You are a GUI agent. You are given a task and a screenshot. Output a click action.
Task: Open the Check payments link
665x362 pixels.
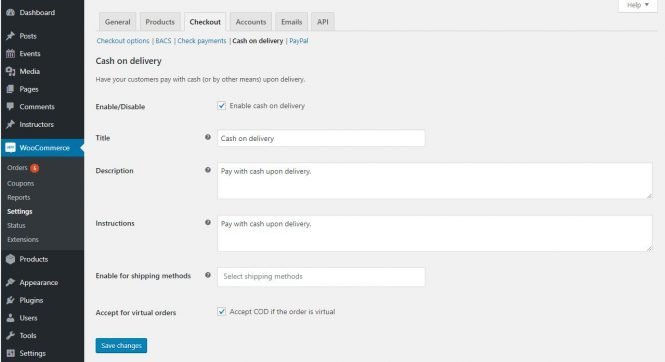(202, 41)
